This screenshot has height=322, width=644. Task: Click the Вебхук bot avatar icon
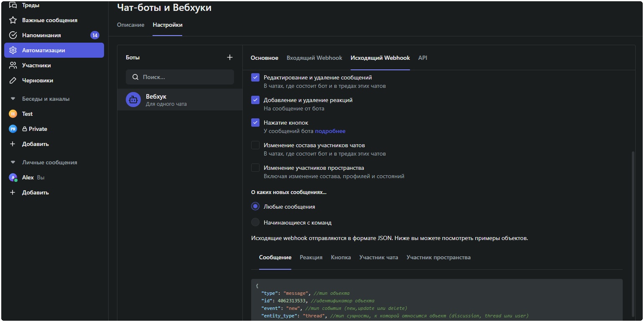click(x=133, y=100)
